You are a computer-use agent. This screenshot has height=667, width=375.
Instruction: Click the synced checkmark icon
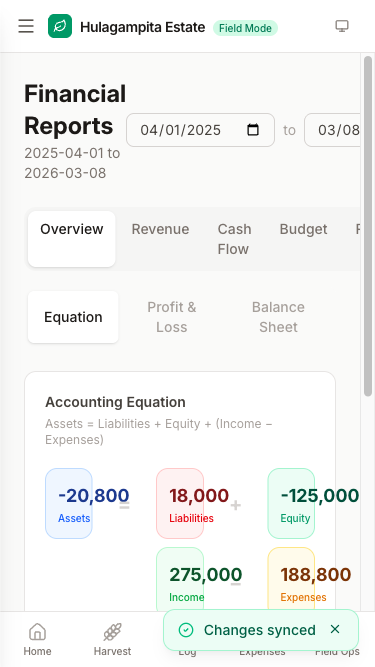click(x=186, y=630)
